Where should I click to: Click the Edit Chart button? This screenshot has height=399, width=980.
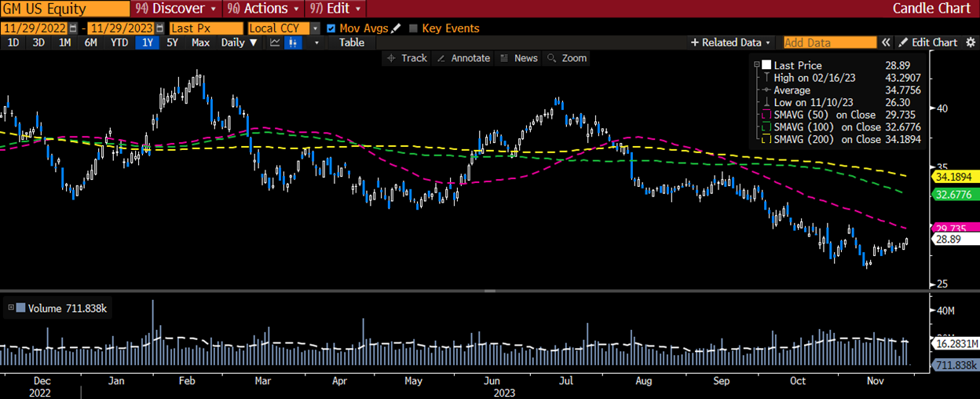pos(928,42)
